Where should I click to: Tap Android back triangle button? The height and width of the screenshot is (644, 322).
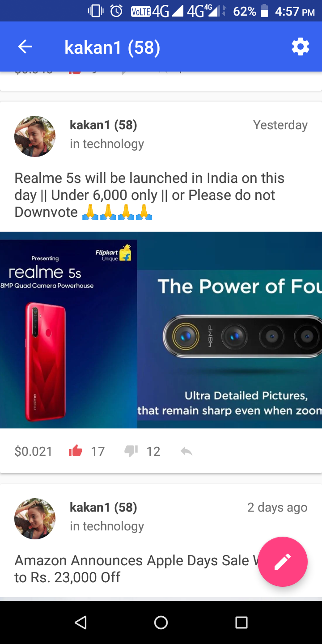tap(80, 622)
